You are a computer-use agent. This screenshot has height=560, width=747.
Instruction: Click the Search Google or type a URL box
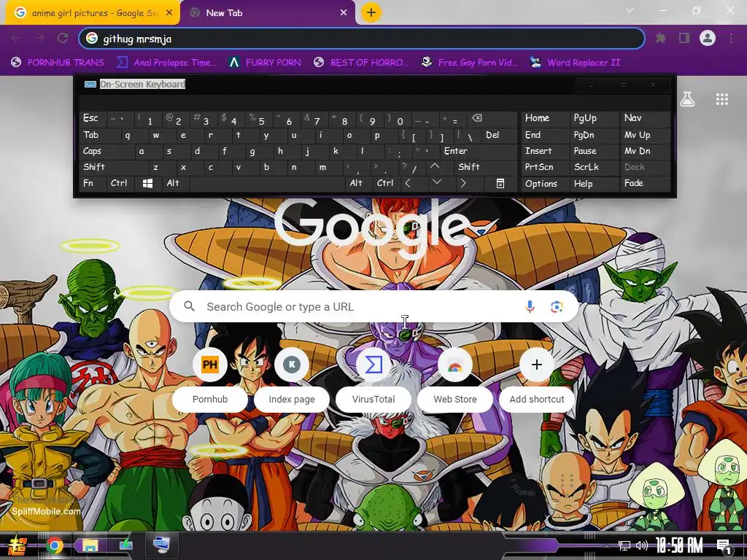tap(374, 307)
